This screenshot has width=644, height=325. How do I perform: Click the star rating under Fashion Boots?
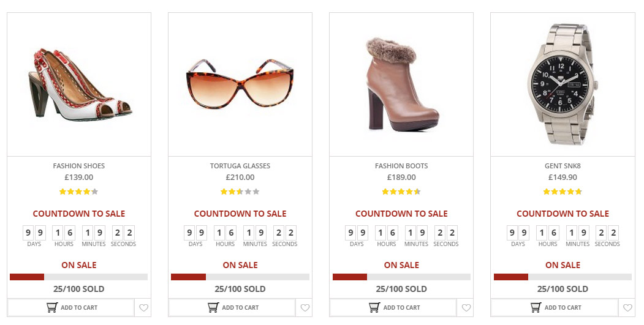click(x=401, y=192)
